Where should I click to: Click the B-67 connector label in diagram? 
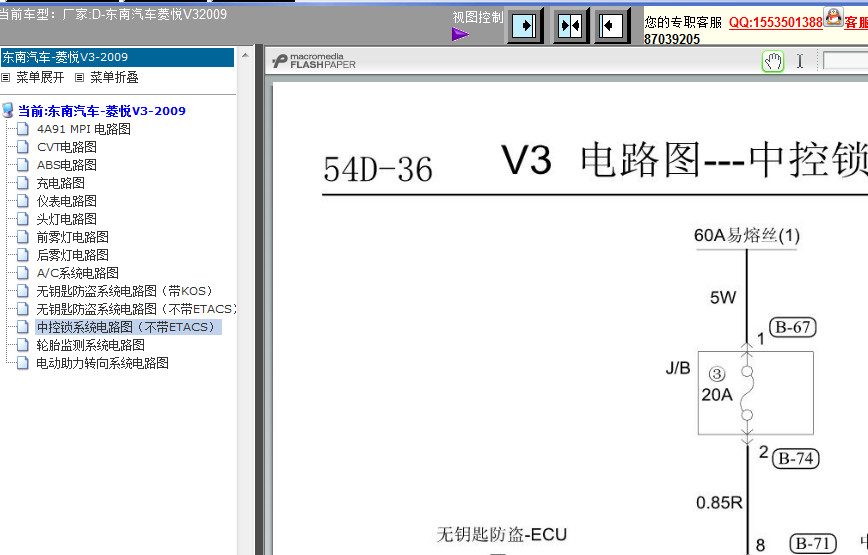click(793, 327)
